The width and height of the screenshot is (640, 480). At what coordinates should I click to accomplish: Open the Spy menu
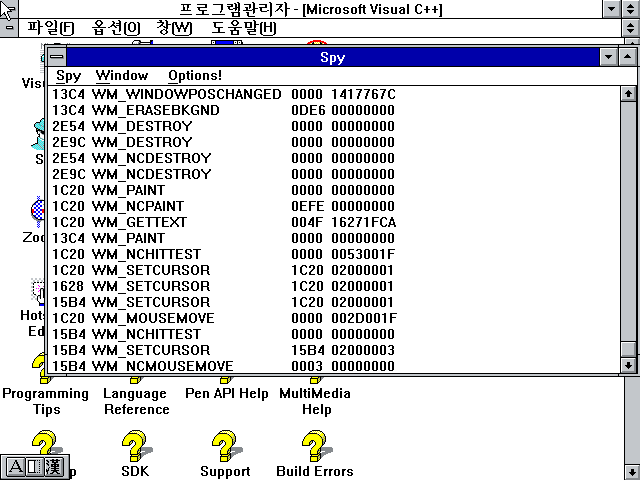pos(69,76)
